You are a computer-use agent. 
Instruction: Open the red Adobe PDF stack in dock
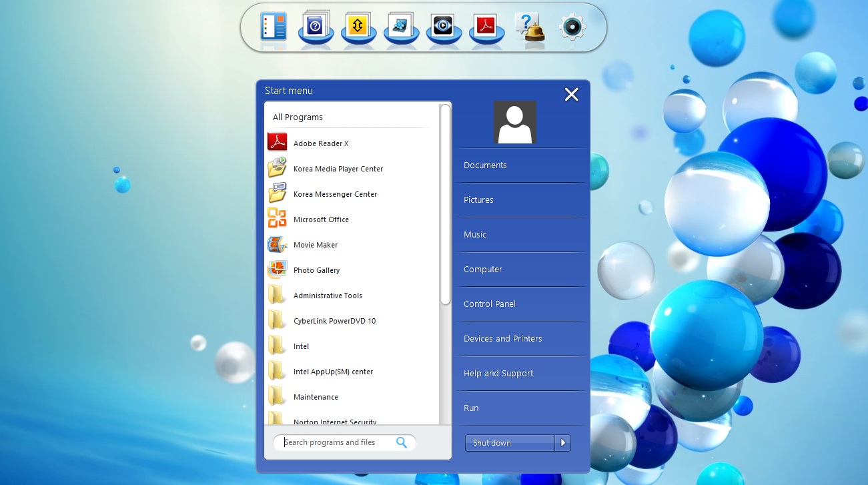(x=486, y=27)
